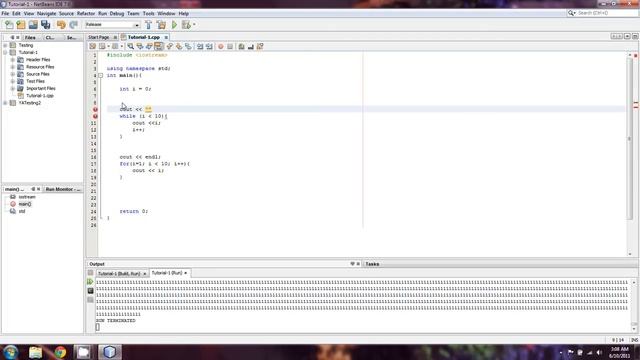Image resolution: width=640 pixels, height=360 pixels.
Task: Click the Open Project toolbar icon
Action: point(33,24)
